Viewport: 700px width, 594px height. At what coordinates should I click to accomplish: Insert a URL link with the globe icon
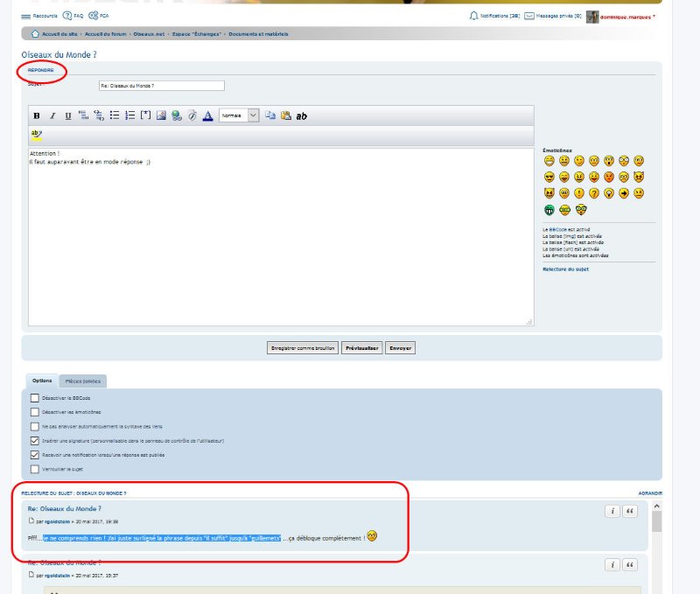pos(176,115)
